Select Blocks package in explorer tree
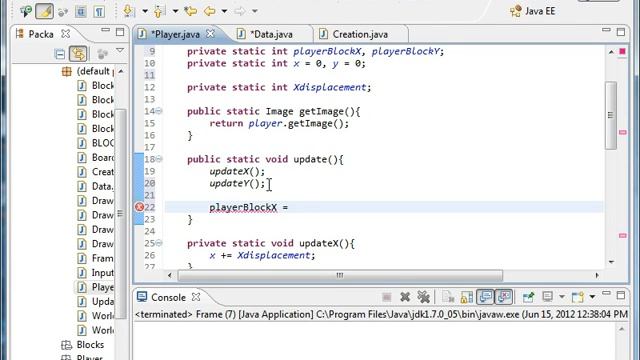This screenshot has width=640, height=360. point(82,344)
